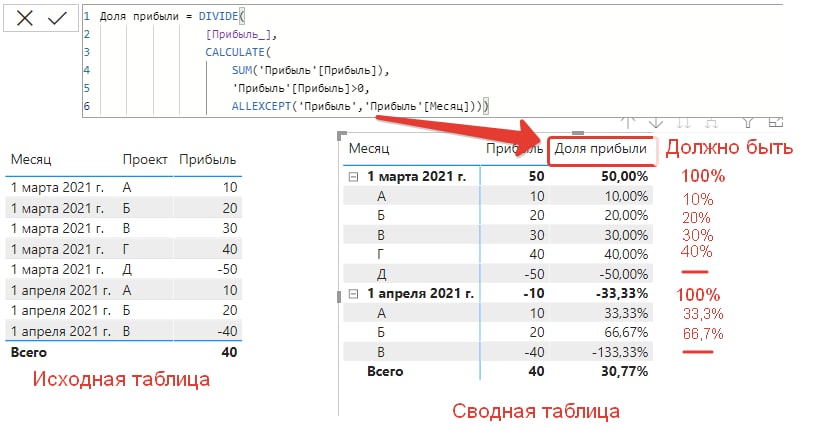Click 'Месяц' header in the pivot matrix
Viewport: 823px width, 436px height.
click(369, 148)
